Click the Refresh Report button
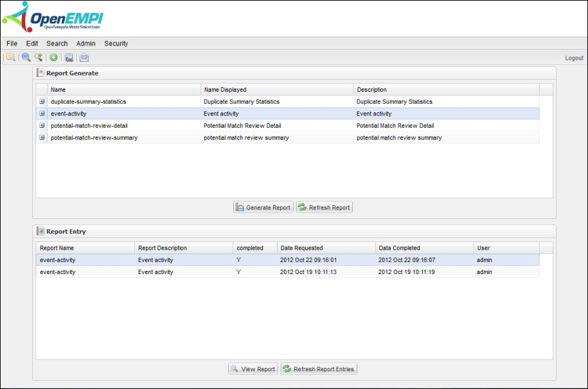This screenshot has width=588, height=389. (x=325, y=207)
